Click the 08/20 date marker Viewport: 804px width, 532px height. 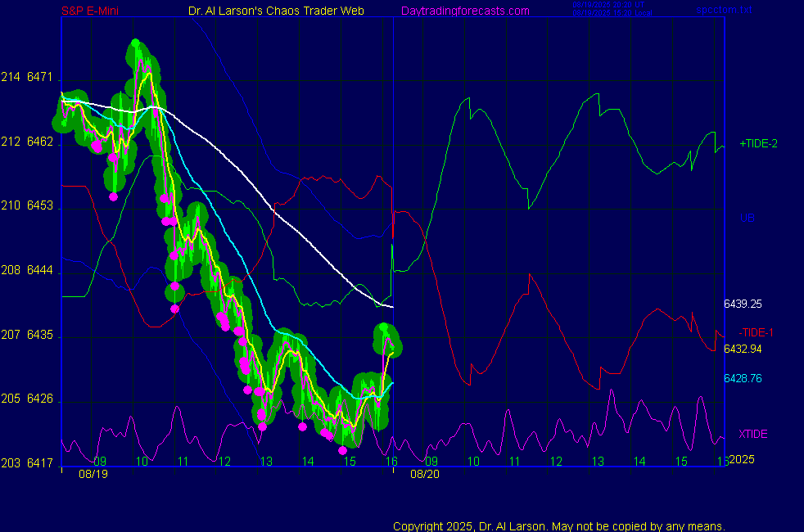click(x=425, y=473)
